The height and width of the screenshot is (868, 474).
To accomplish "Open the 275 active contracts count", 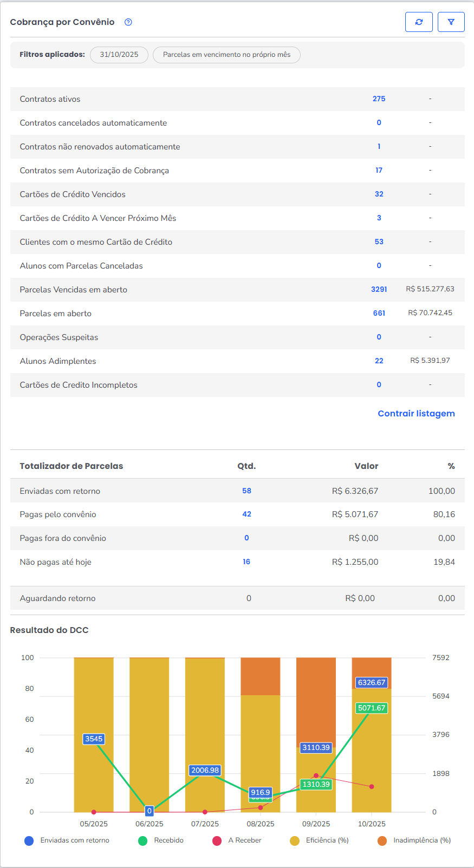I will point(379,99).
